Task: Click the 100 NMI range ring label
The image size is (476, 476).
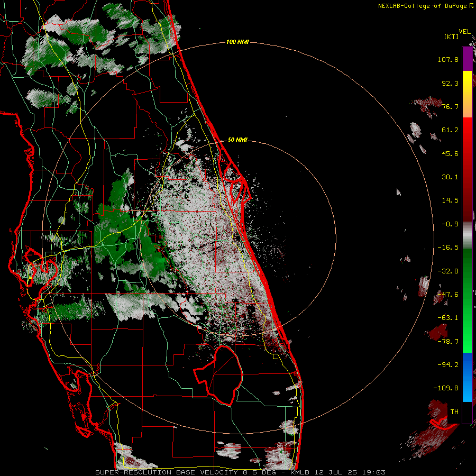Action: tap(237, 42)
